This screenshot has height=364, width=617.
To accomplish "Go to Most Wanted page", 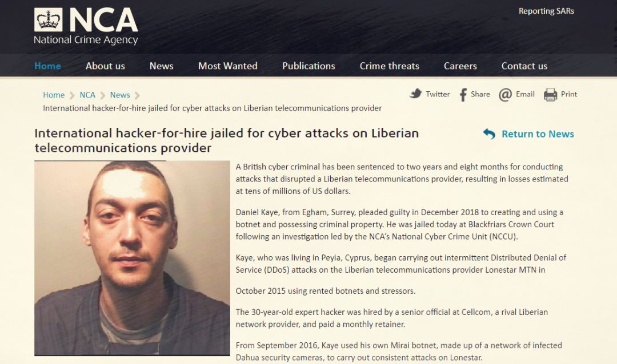I will click(x=228, y=66).
